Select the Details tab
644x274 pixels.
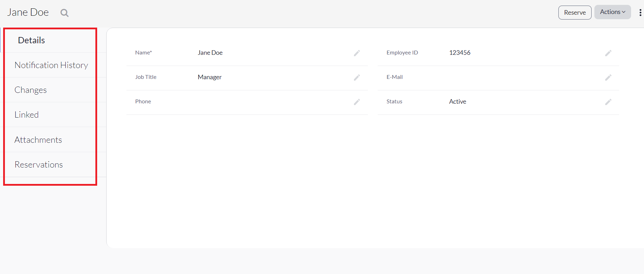[31, 40]
